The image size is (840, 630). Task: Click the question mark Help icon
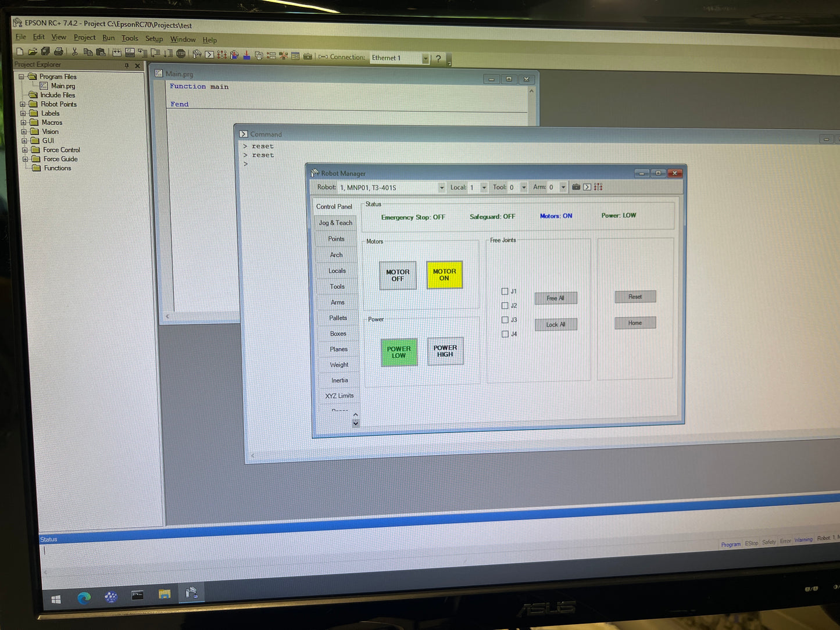[x=438, y=58]
